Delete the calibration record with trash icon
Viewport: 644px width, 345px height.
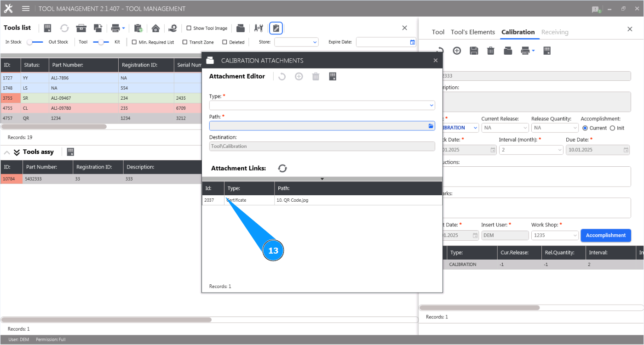click(x=490, y=51)
